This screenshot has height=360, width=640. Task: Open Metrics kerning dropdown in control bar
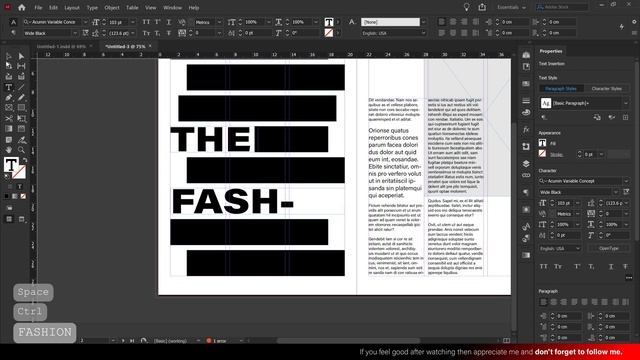coord(219,22)
